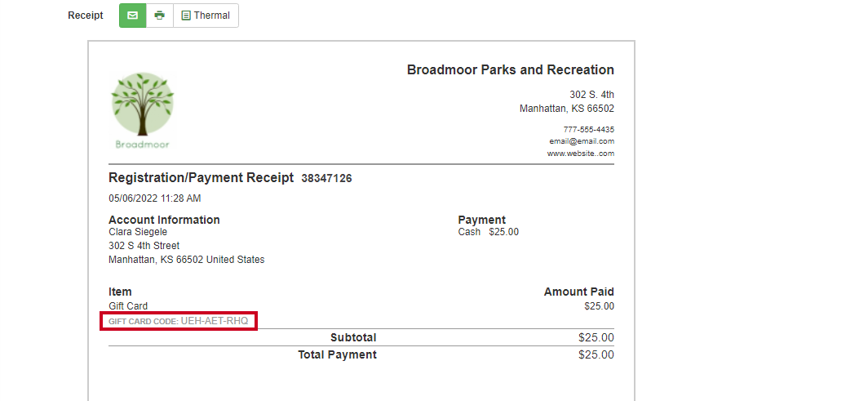This screenshot has height=401, width=868.
Task: Click the Cash $25.00 payment line
Action: [x=488, y=231]
